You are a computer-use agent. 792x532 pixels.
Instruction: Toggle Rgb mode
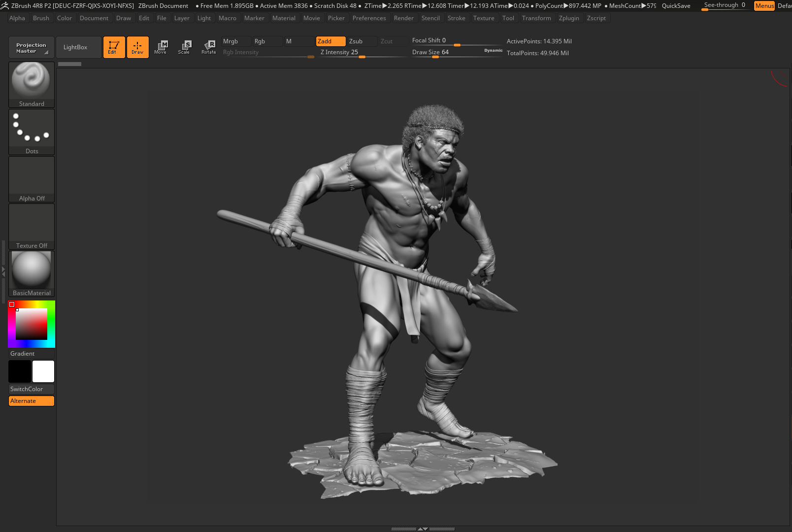click(267, 41)
